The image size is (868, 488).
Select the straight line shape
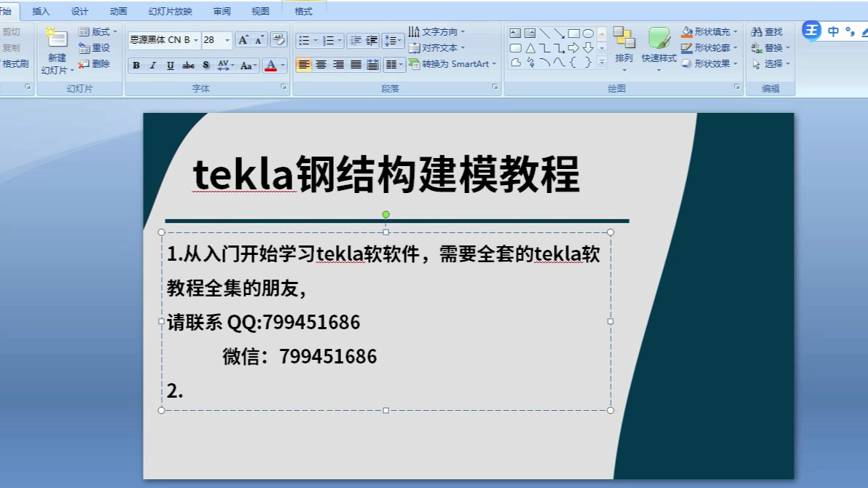544,34
